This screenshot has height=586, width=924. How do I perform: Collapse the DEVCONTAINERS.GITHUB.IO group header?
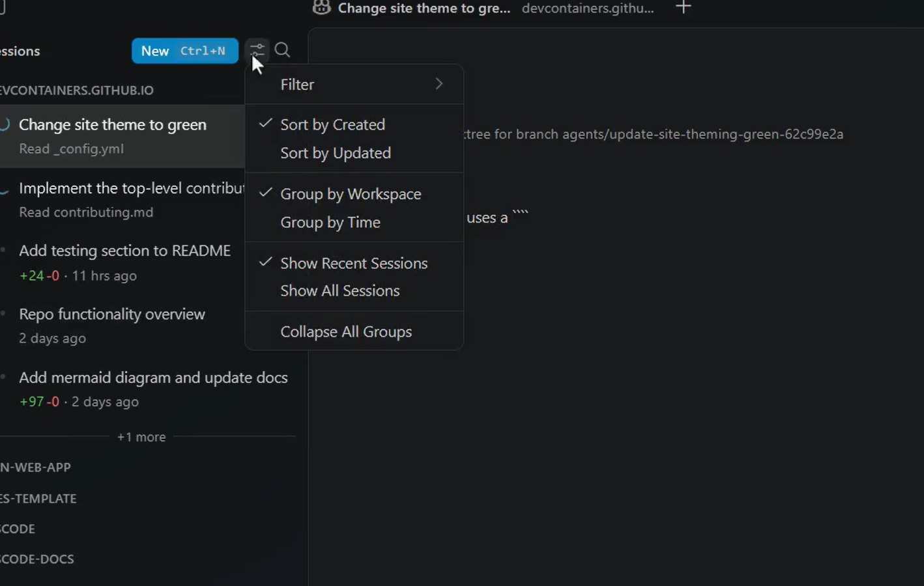77,91
